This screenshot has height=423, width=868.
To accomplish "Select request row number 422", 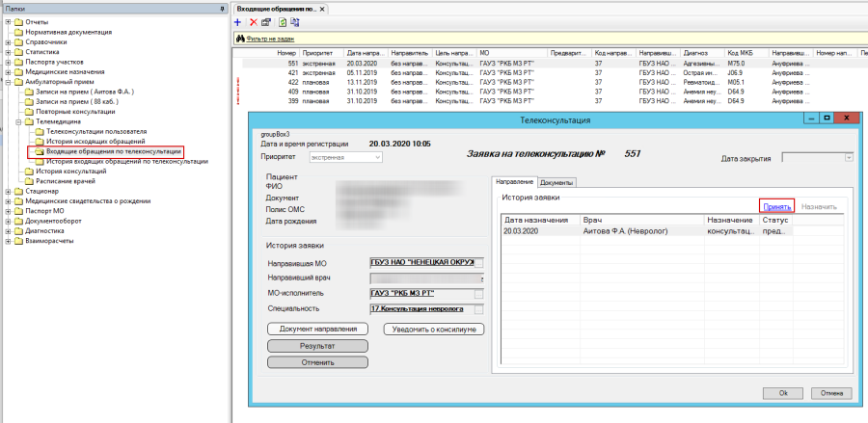I will (556, 83).
